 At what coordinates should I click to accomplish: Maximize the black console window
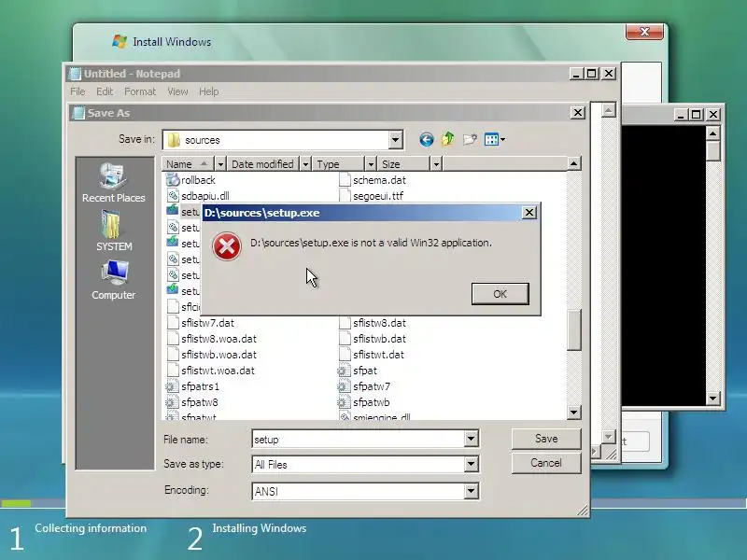click(696, 114)
